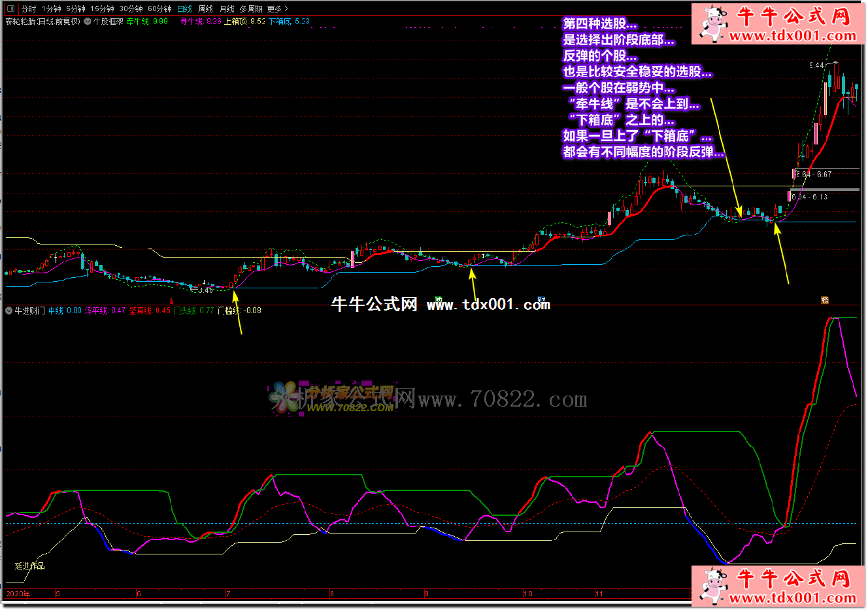868x610 pixels.
Task: Click the green 减 marker icon on timeline
Action: 439,300
